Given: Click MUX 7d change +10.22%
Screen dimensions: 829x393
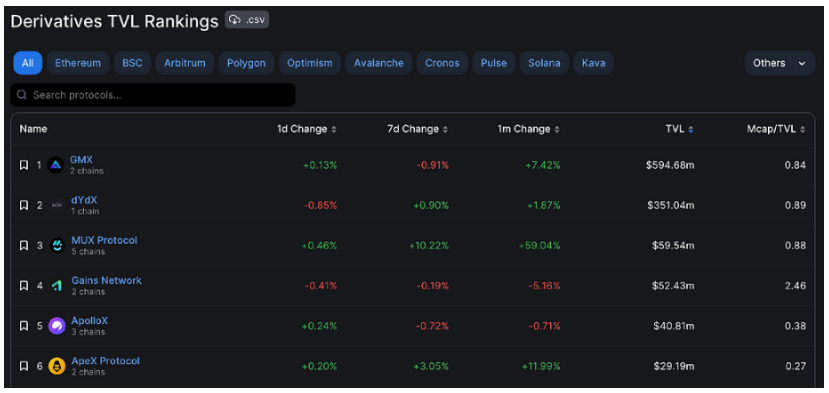Looking at the screenshot, I should (429, 246).
